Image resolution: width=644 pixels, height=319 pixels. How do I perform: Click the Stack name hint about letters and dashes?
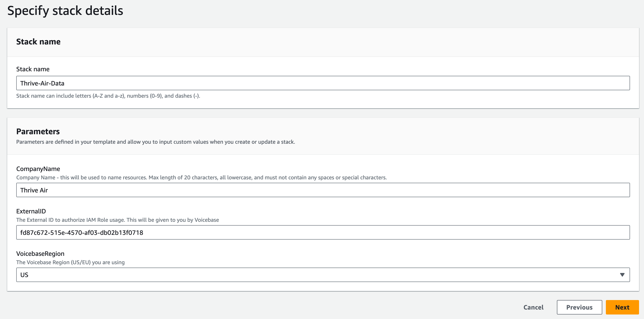click(108, 96)
